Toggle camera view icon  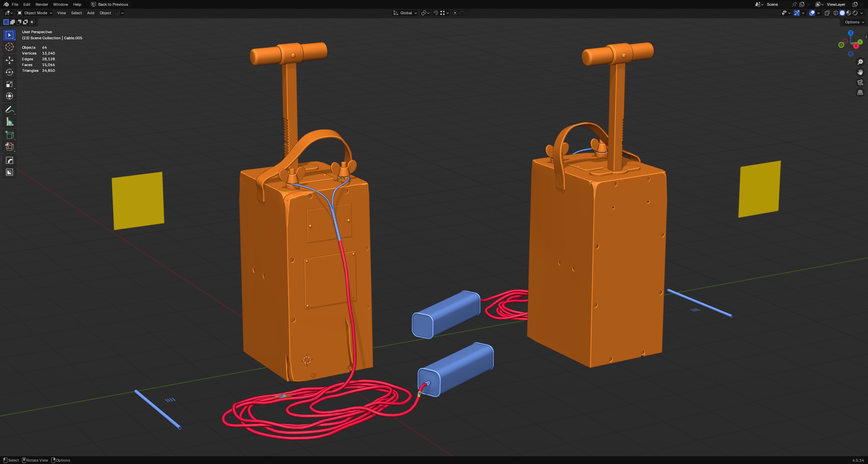pos(860,82)
